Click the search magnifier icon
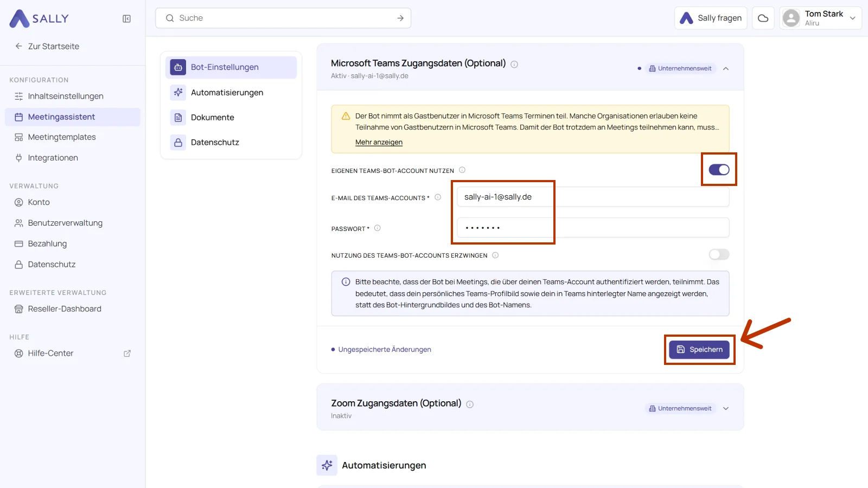The height and width of the screenshot is (488, 868). point(170,18)
